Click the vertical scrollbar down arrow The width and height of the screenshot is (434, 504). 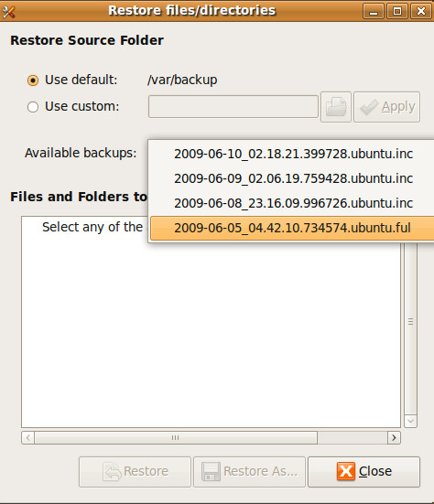pyautogui.click(x=411, y=421)
